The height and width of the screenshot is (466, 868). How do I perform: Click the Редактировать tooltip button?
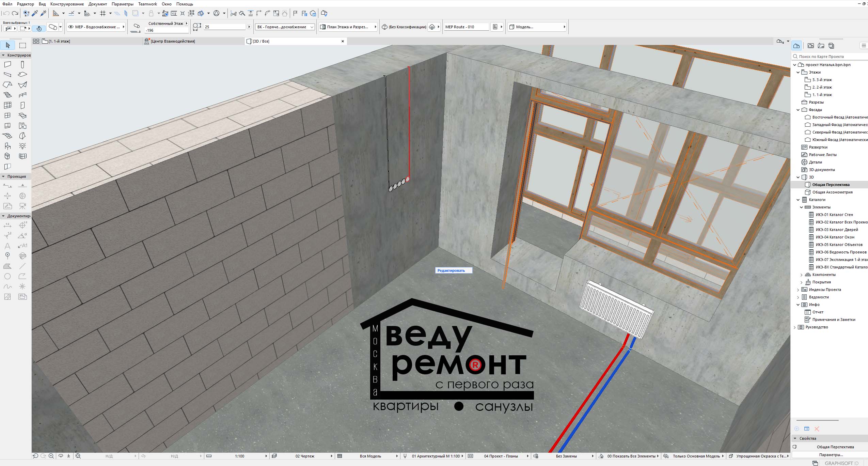point(454,270)
